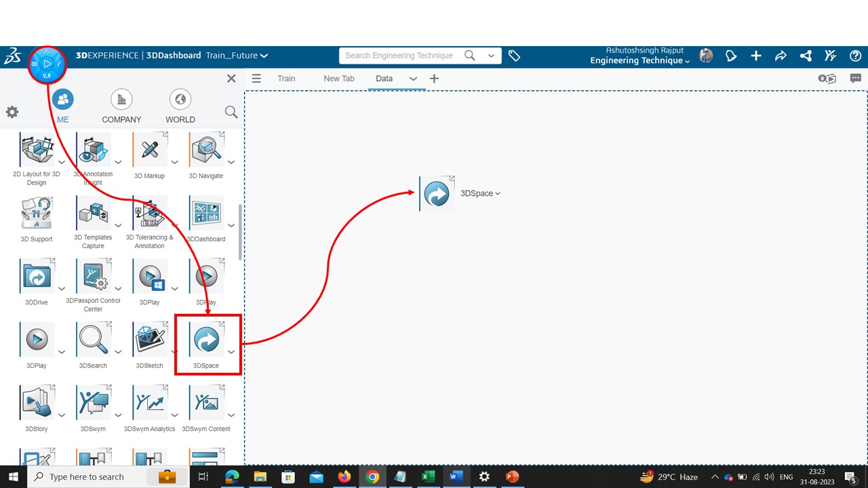Select the COMPANY apps section
The image size is (868, 488).
click(x=121, y=107)
